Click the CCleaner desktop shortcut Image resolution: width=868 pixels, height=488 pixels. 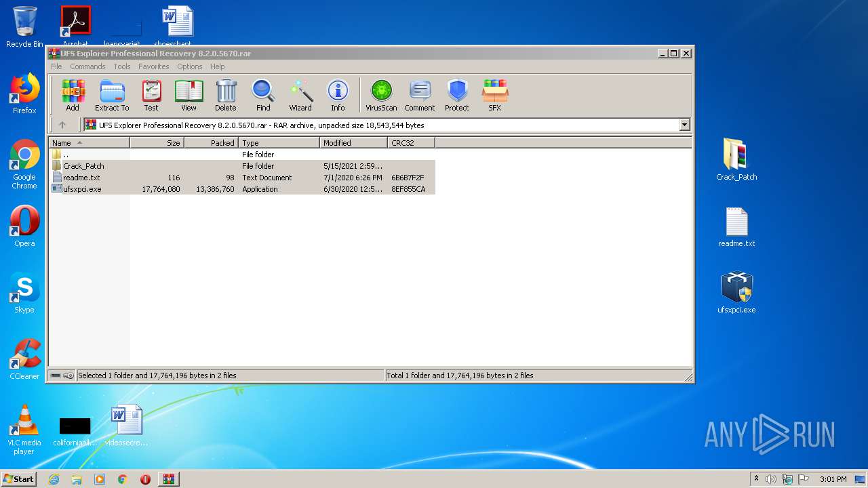pyautogui.click(x=24, y=359)
